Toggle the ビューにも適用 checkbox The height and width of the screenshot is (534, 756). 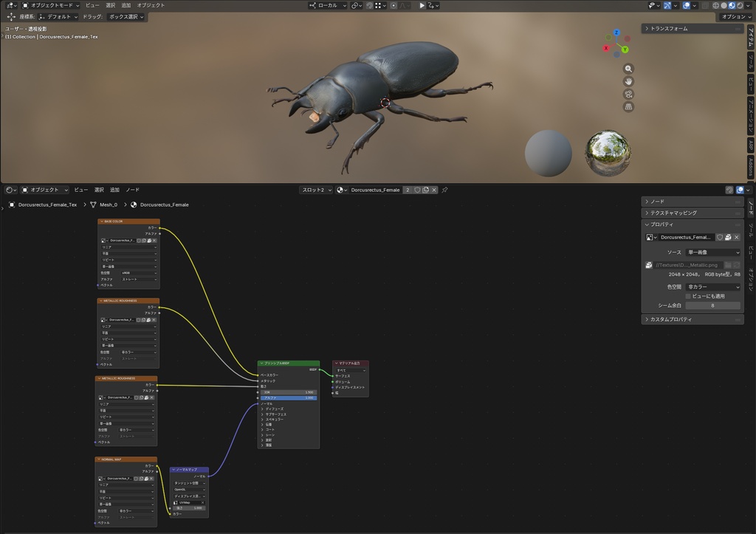[x=689, y=296]
